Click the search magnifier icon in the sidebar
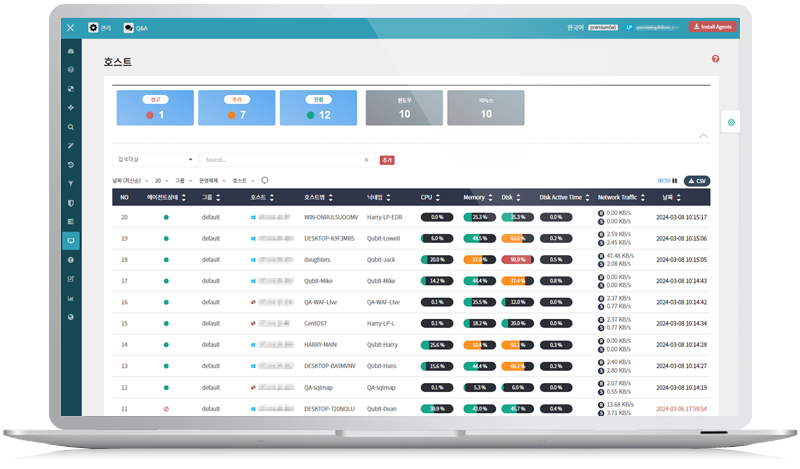The image size is (800, 469). pyautogui.click(x=71, y=127)
